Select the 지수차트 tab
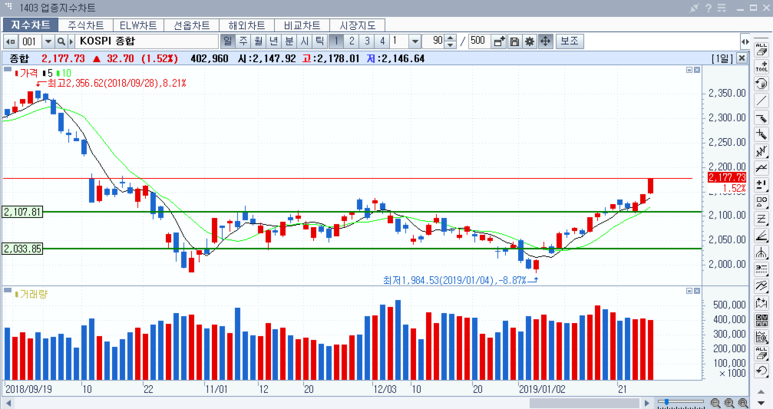This screenshot has width=773, height=409. coord(31,25)
